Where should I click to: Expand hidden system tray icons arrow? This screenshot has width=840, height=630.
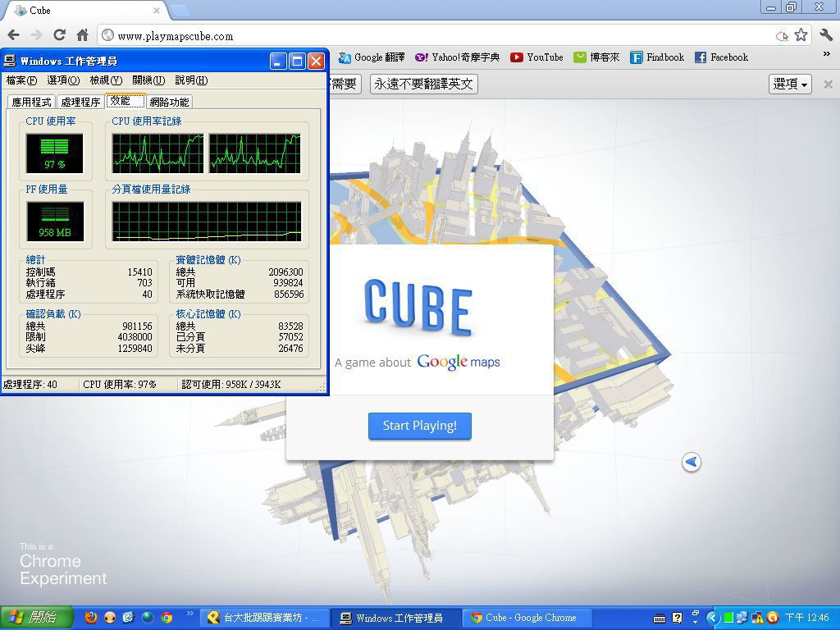click(712, 618)
